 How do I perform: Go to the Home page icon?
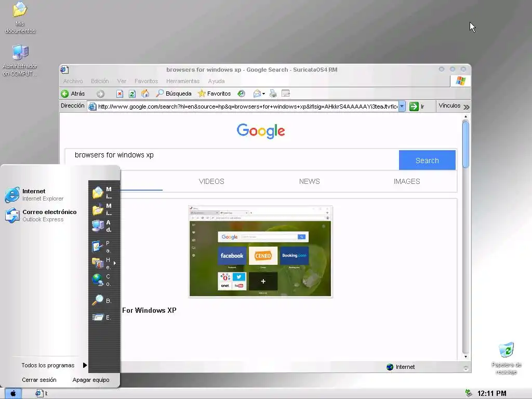click(145, 94)
